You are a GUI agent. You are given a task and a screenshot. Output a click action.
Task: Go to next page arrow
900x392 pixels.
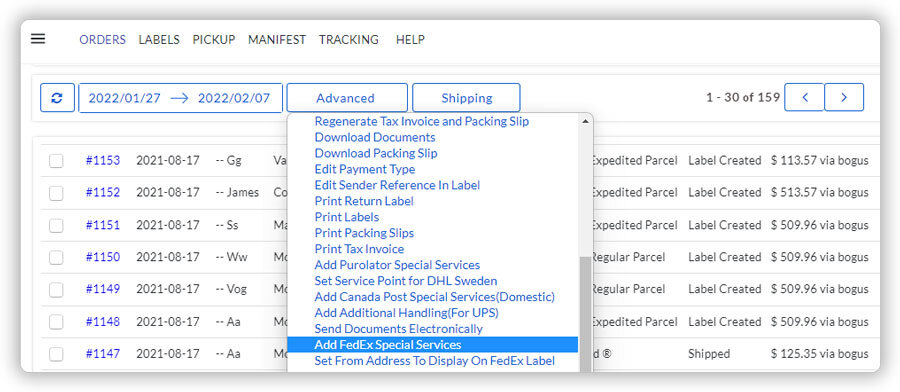point(844,98)
